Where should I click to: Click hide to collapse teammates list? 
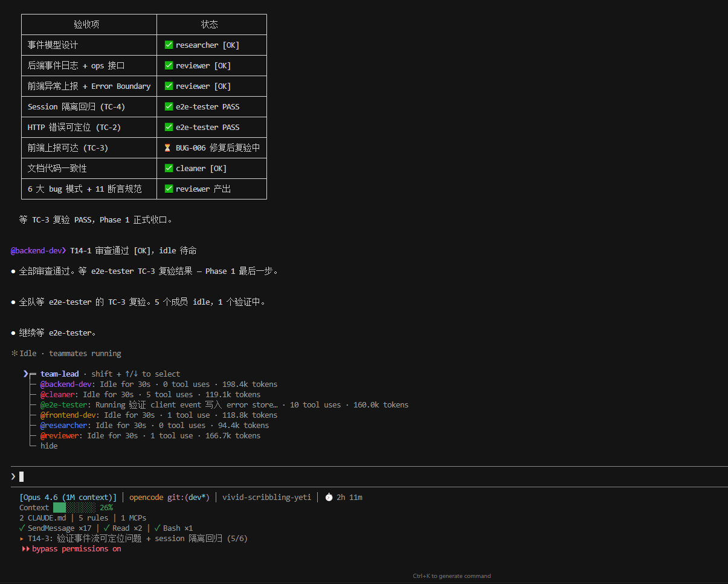[x=49, y=446]
